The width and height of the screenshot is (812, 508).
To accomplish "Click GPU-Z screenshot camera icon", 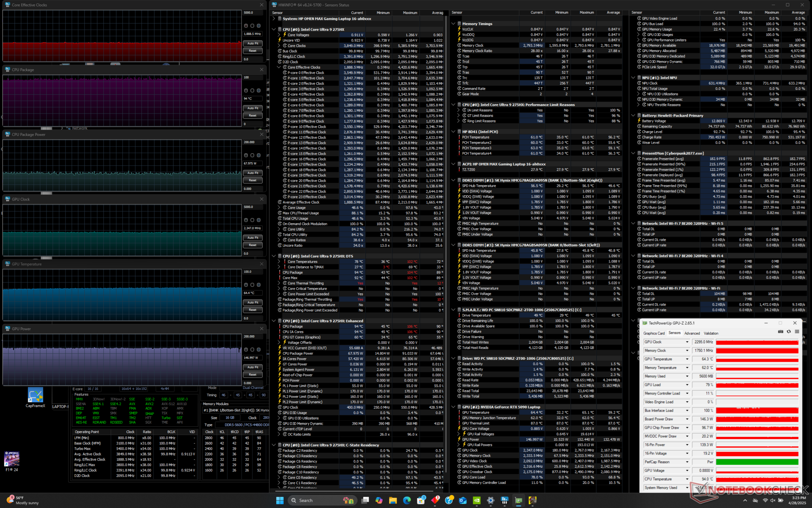I will [x=781, y=331].
